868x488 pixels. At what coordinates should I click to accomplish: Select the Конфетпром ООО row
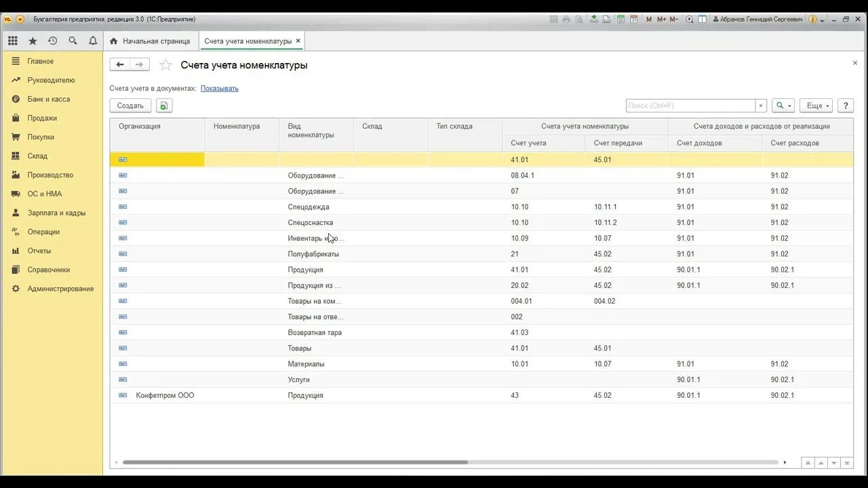coord(481,395)
